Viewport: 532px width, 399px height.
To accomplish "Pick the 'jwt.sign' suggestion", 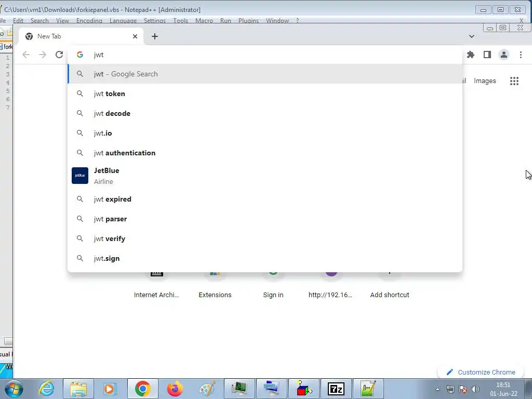I will pyautogui.click(x=264, y=258).
